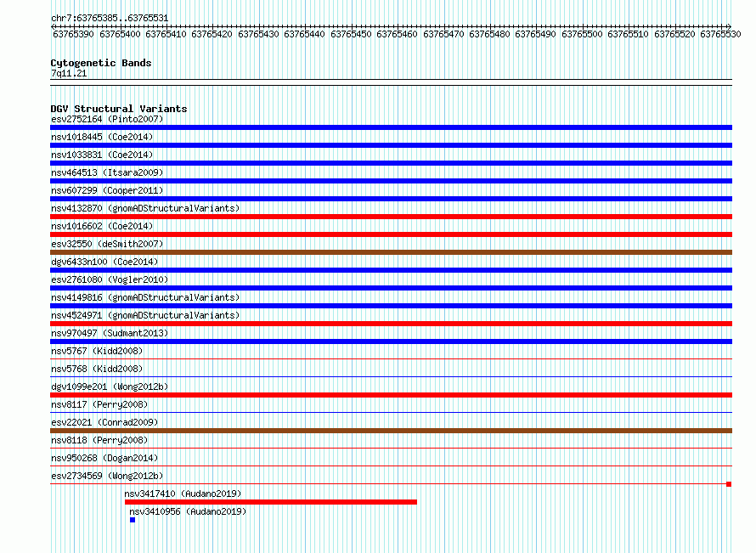Select the nsv607299 (Cooper2011) label
The width and height of the screenshot is (756, 553).
point(107,190)
